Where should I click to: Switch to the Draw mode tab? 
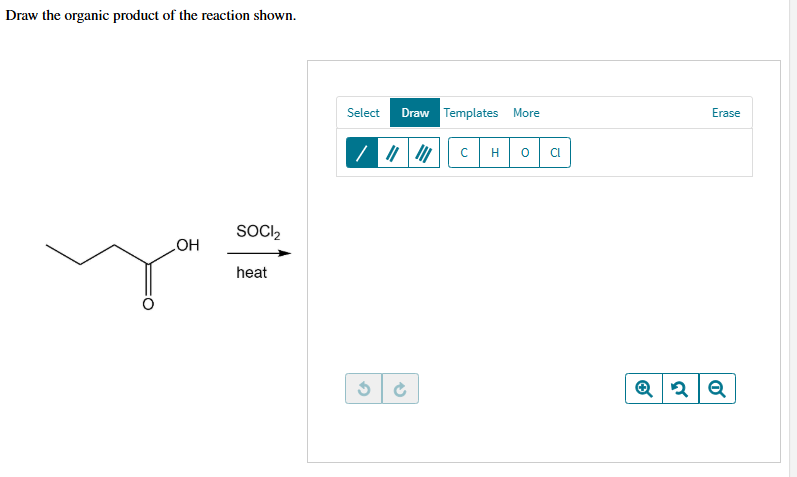point(415,113)
